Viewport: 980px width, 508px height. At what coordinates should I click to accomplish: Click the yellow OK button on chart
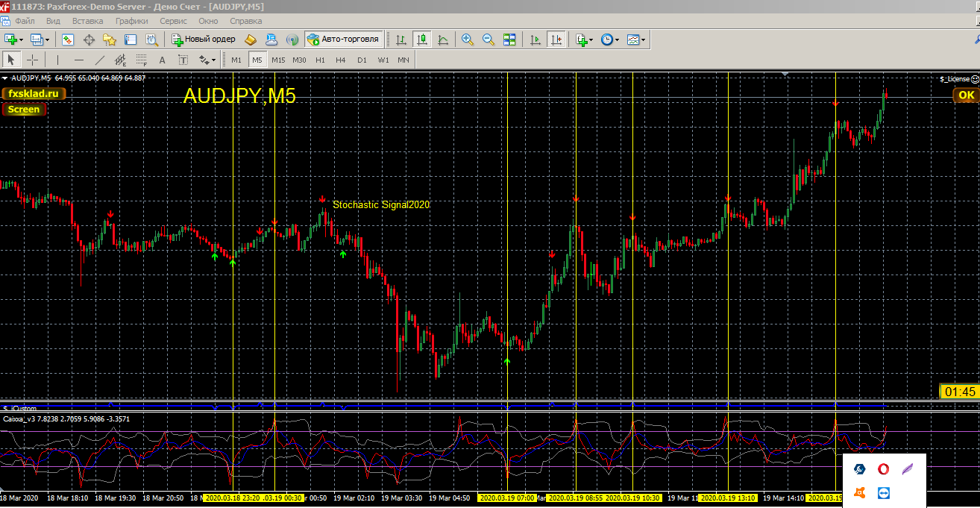click(x=966, y=95)
